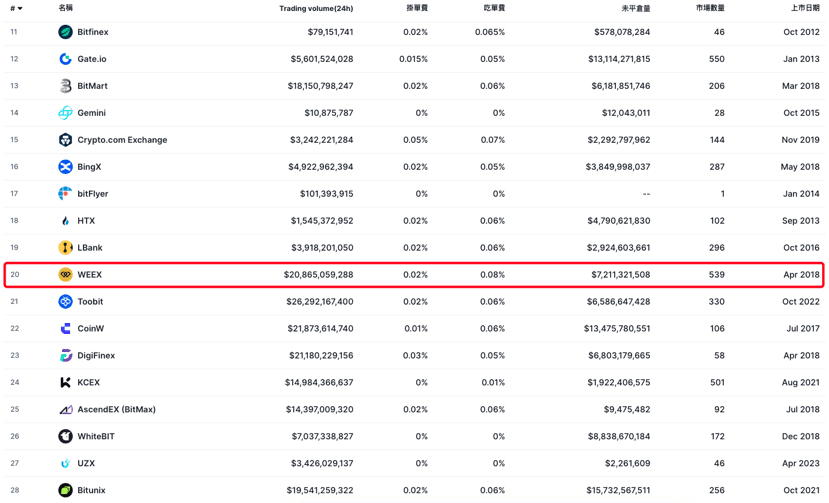Open the Toobit exchange name link
Viewport: 829px width, 503px height.
[x=90, y=301]
